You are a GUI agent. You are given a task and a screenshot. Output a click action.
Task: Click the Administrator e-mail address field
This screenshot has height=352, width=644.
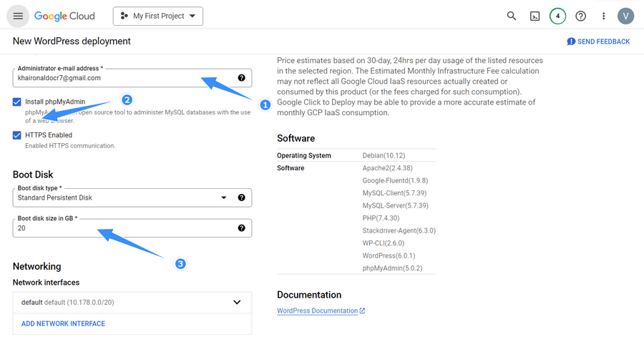(132, 78)
